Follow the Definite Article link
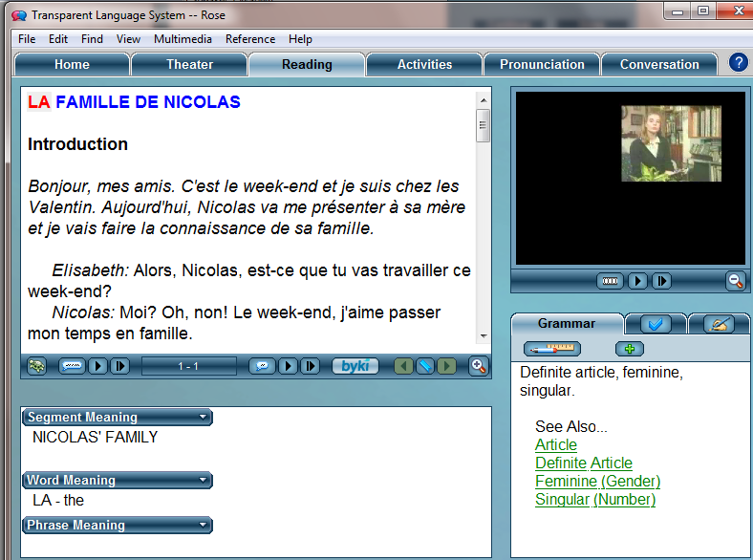This screenshot has height=560, width=753. (x=583, y=463)
